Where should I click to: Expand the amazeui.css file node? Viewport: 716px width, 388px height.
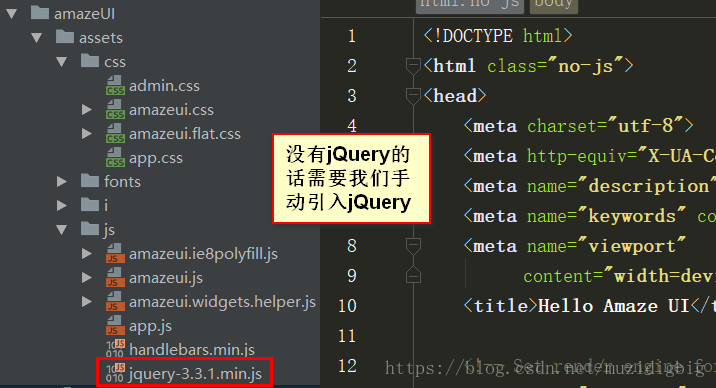[86, 110]
